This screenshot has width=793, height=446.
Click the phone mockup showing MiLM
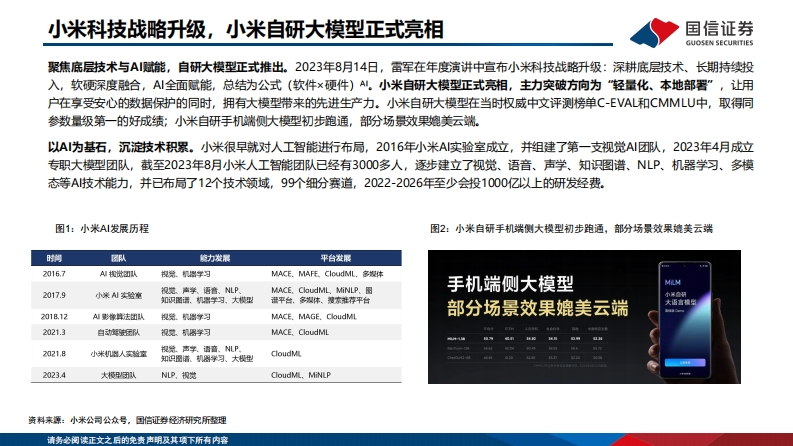coord(684,320)
